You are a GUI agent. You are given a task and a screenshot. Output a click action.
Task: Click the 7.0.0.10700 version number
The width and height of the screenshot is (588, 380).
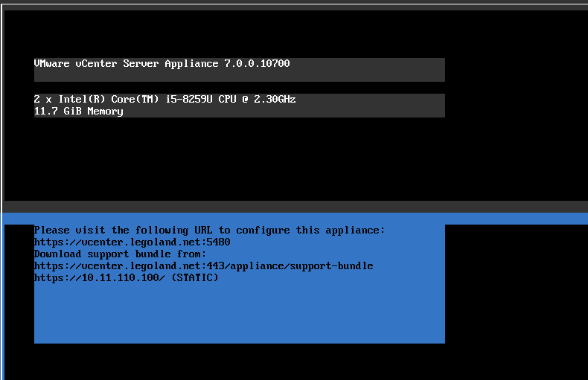pos(257,64)
